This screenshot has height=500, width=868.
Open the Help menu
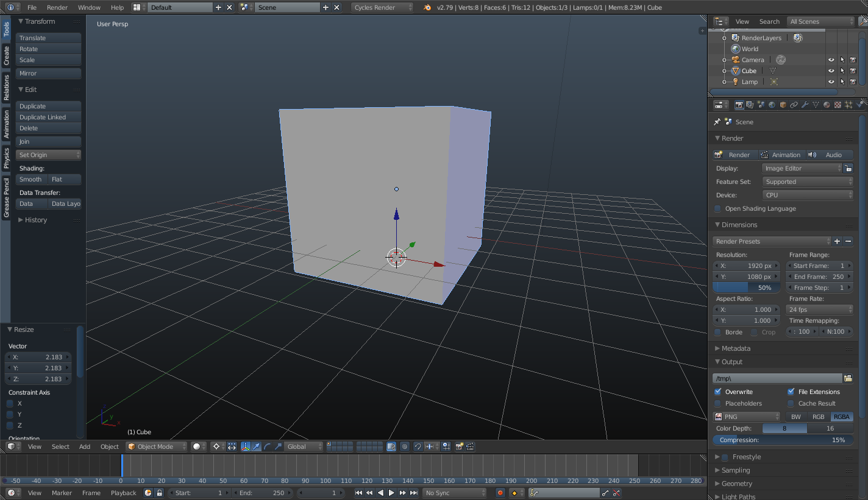tap(117, 7)
